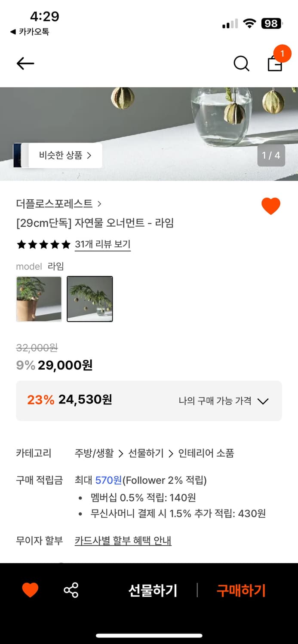
Task: Select the glass vase model thumbnail
Action: (90, 298)
